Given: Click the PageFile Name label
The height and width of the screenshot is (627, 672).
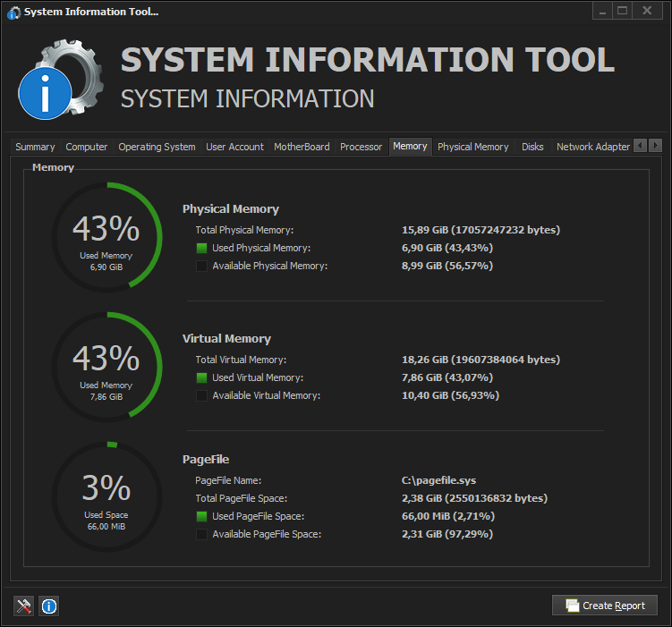Looking at the screenshot, I should [x=228, y=480].
